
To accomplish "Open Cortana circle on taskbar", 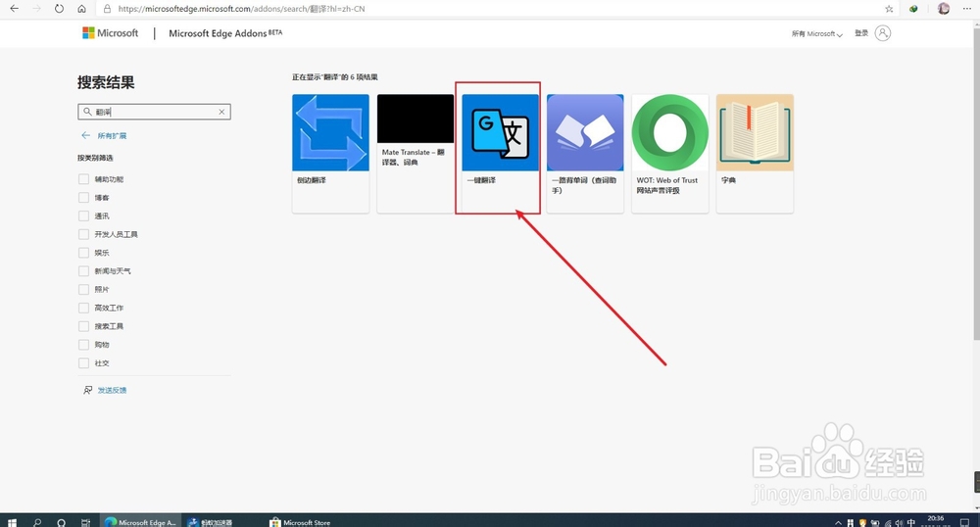I will click(61, 522).
